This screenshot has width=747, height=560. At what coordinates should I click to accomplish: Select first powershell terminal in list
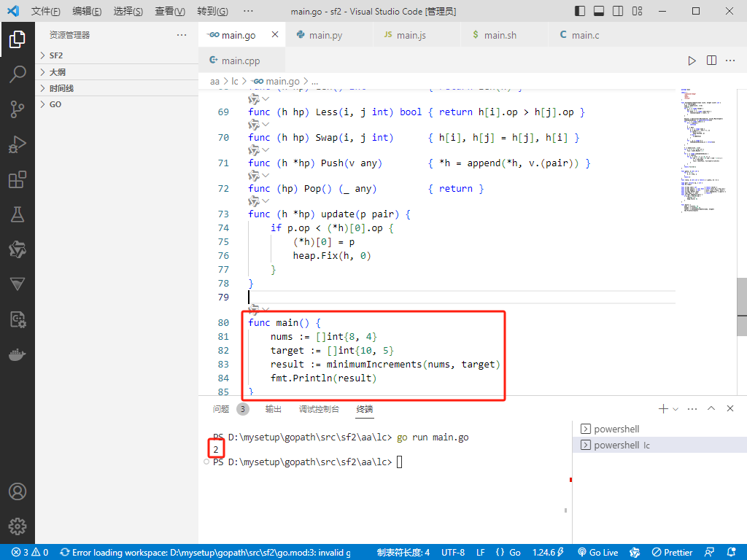[659, 429]
